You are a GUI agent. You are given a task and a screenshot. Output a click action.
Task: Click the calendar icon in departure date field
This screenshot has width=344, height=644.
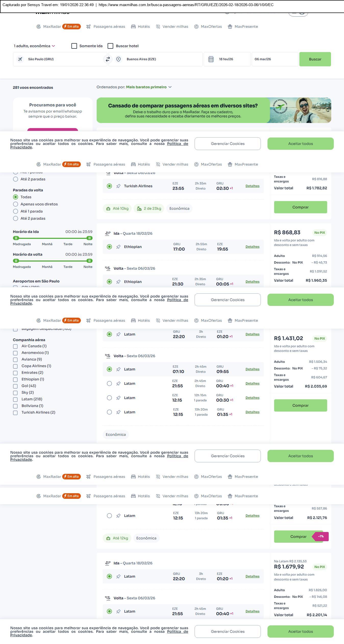[x=211, y=59]
